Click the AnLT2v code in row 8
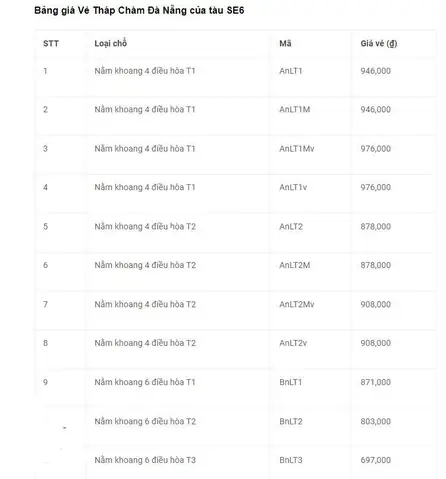Image resolution: width=446 pixels, height=479 pixels. click(293, 343)
